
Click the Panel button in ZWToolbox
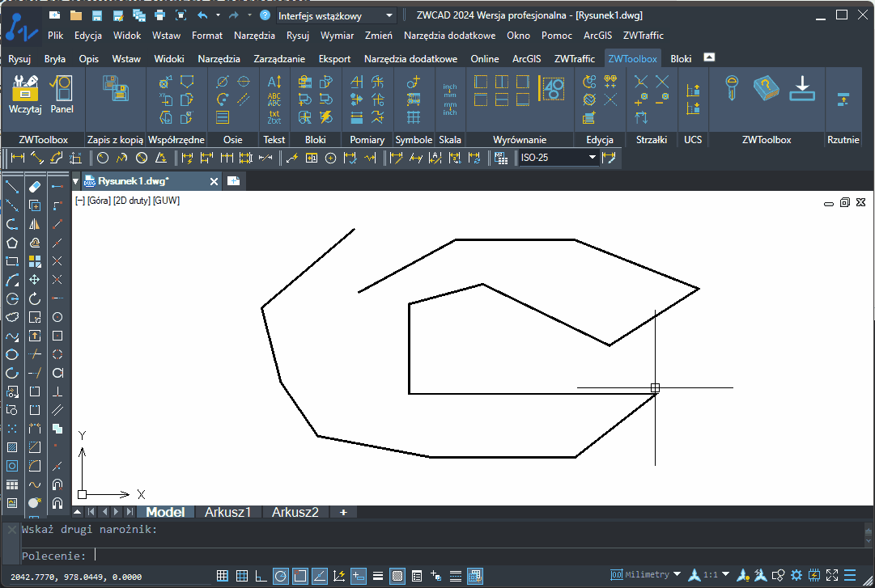(x=62, y=94)
